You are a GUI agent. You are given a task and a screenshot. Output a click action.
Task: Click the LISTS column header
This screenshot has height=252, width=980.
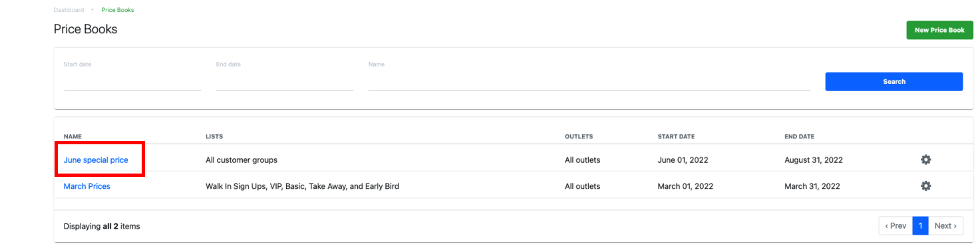click(x=214, y=136)
